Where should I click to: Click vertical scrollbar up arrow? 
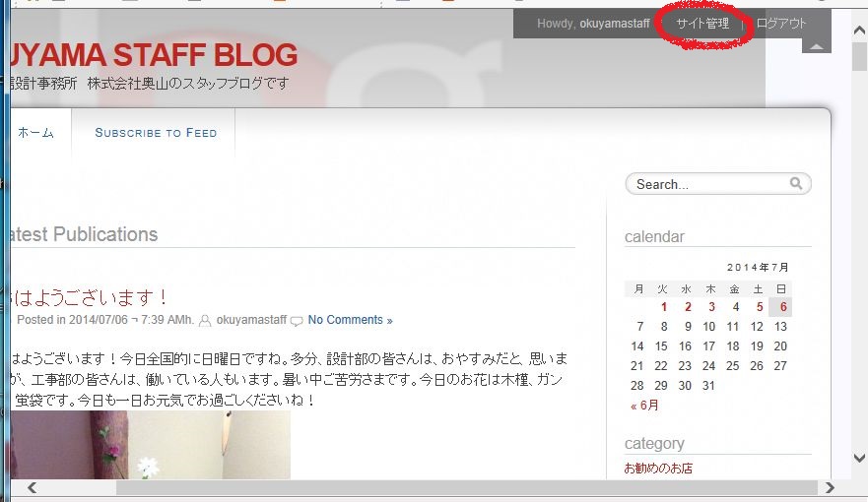click(859, 30)
